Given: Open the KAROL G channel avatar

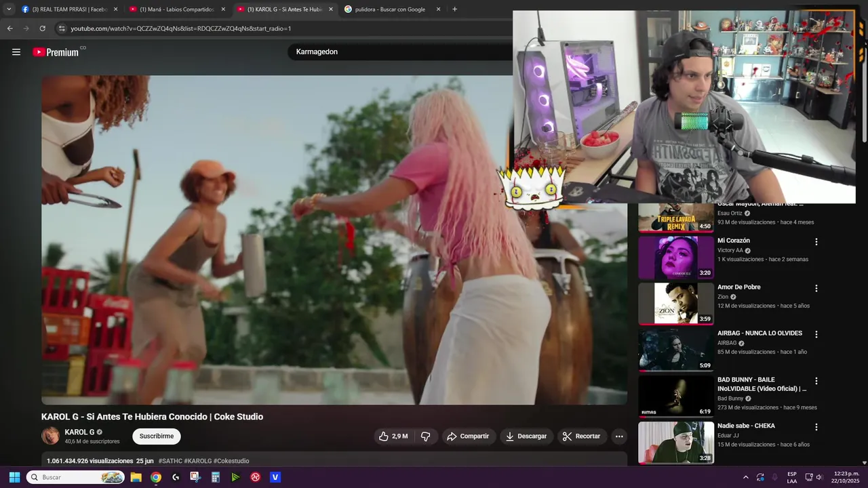Looking at the screenshot, I should click(50, 436).
